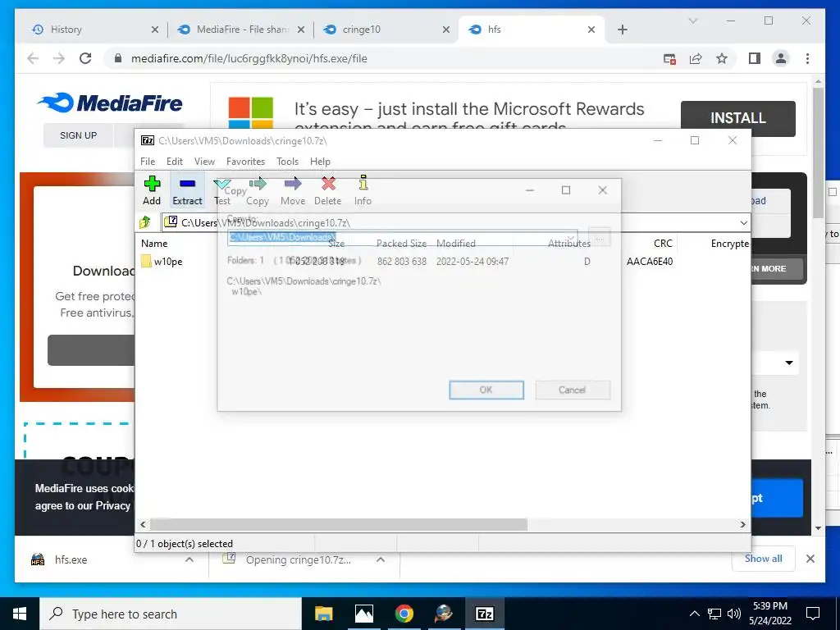Open the Help menu in 7-Zip
This screenshot has width=840, height=630.
(320, 162)
